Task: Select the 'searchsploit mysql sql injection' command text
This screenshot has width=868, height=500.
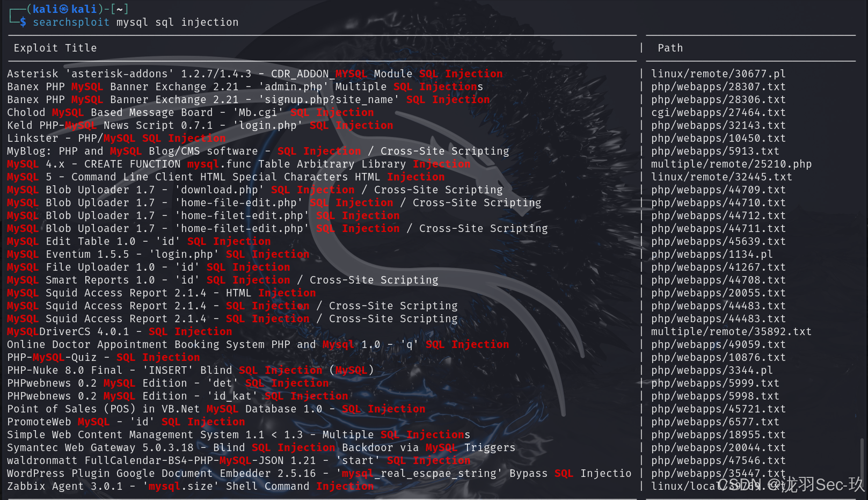Action: pyautogui.click(x=135, y=22)
